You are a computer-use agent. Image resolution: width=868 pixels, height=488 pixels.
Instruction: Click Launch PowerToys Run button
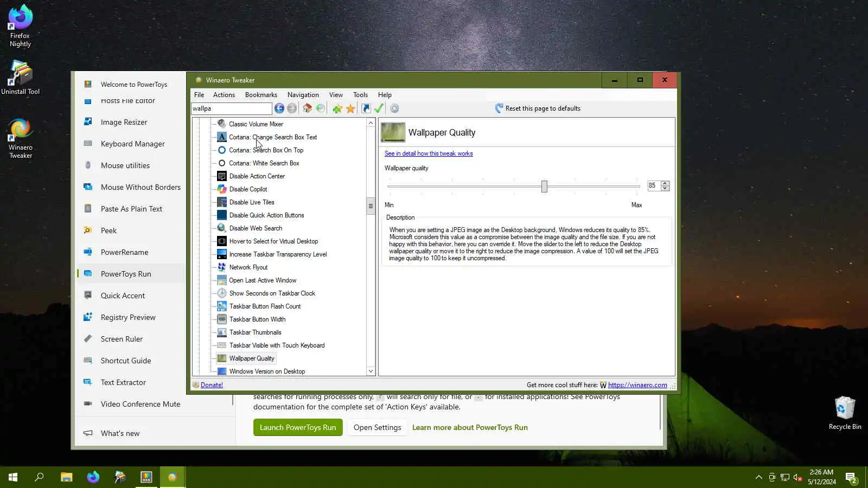(298, 427)
